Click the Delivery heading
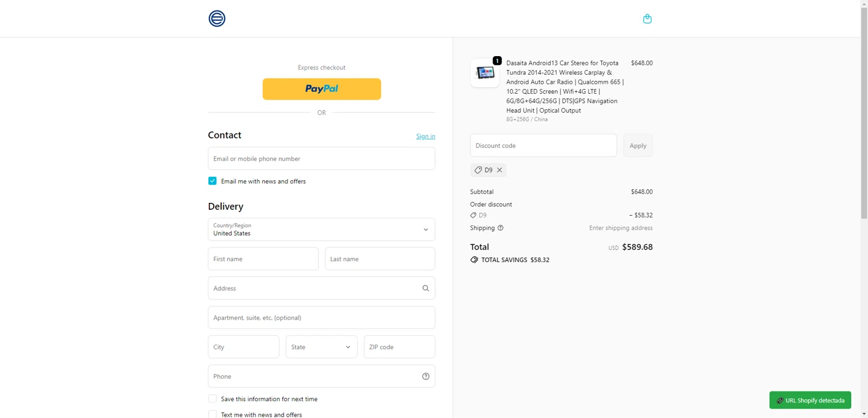868x418 pixels. coord(226,206)
